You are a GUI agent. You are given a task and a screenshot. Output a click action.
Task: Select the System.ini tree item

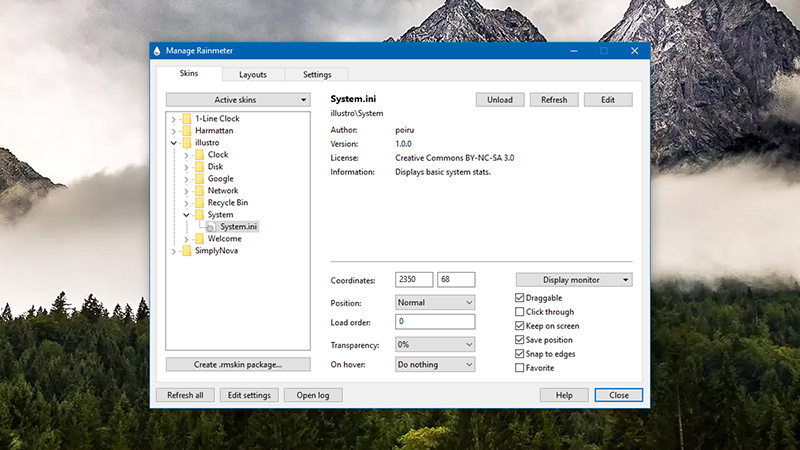pos(238,227)
